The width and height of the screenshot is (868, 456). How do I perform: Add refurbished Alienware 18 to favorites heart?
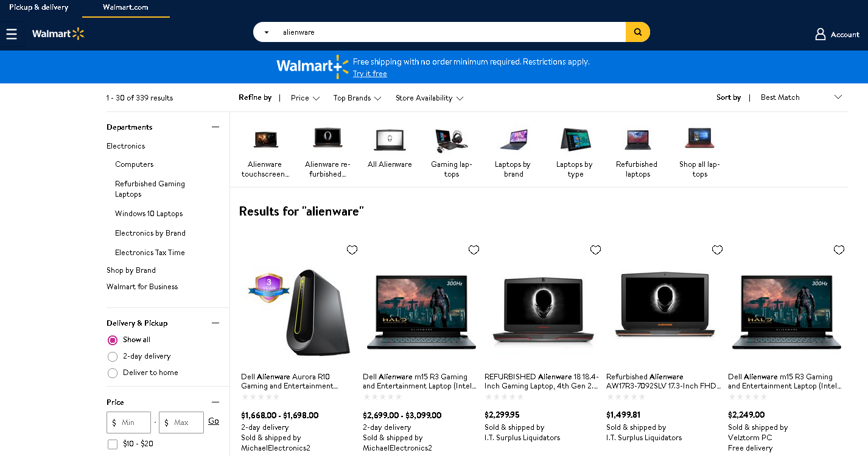[x=595, y=250]
